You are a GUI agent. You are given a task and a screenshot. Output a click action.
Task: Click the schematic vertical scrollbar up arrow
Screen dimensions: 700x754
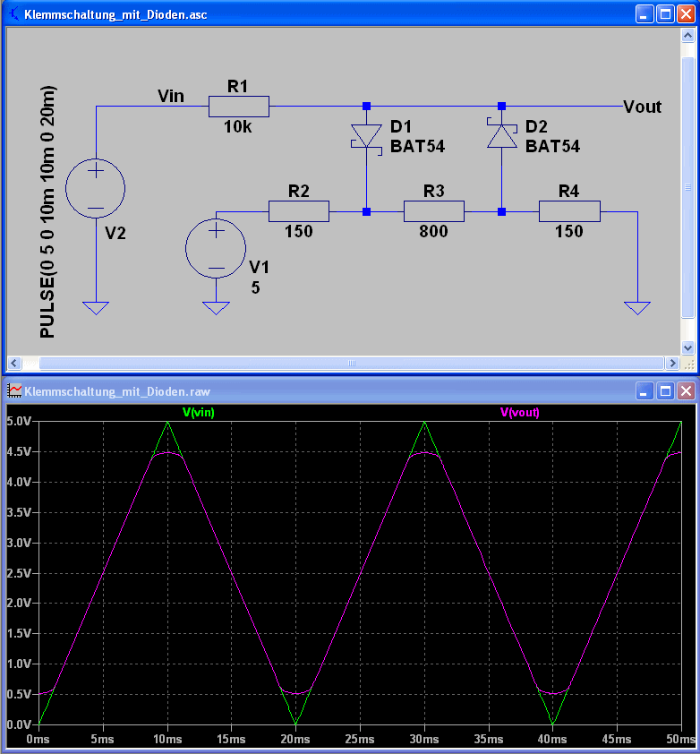(687, 36)
